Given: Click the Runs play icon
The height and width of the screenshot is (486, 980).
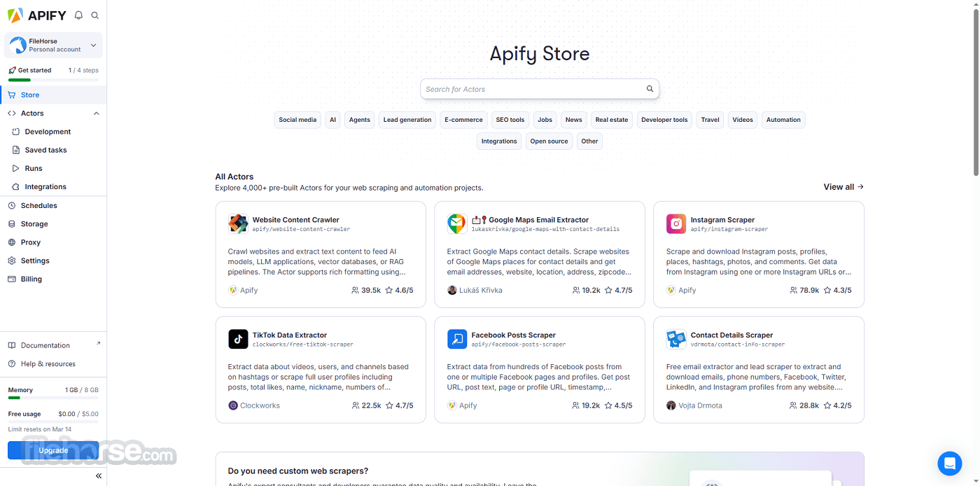Looking at the screenshot, I should pos(16,168).
